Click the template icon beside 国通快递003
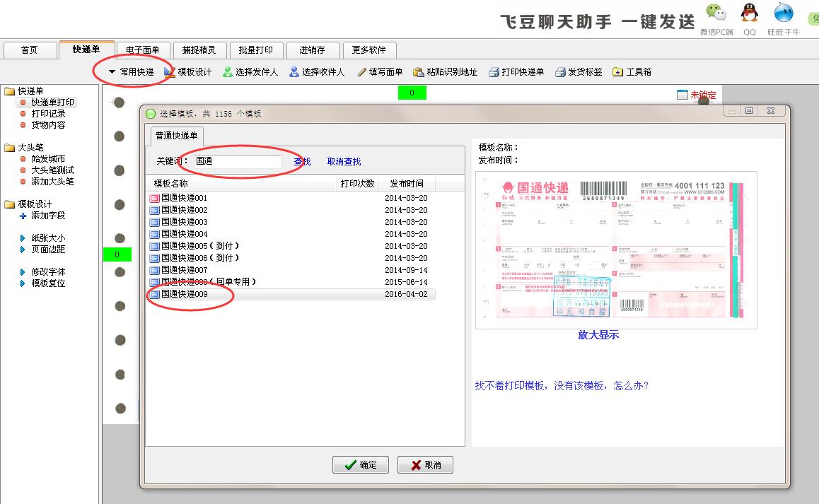The height and width of the screenshot is (504, 819). point(155,223)
